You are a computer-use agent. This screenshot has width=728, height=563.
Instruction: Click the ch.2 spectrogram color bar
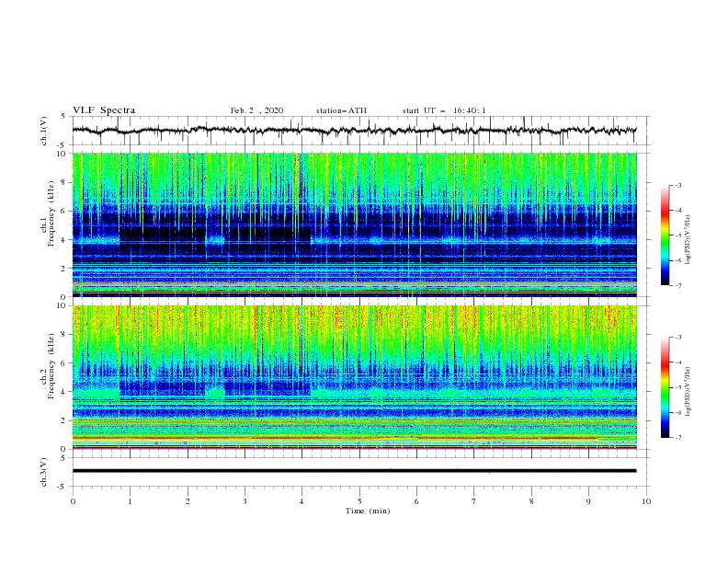point(665,387)
